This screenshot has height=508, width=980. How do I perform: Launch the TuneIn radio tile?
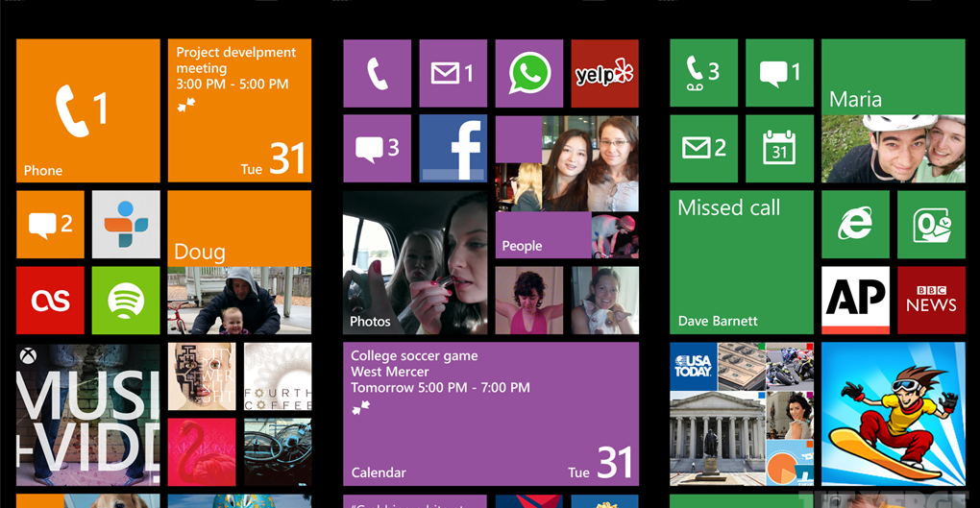(126, 225)
